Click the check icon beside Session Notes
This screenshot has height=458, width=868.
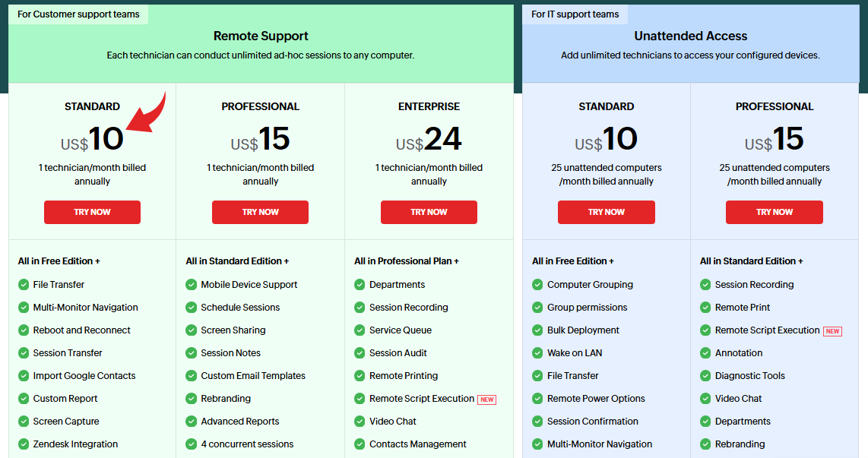[x=191, y=353]
